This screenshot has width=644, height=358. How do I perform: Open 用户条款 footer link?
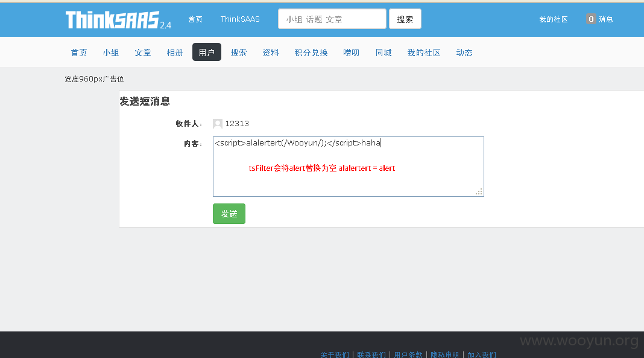(x=408, y=355)
